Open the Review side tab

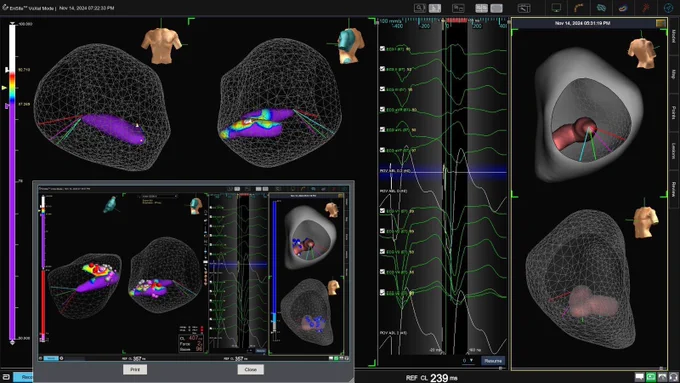tap(674, 189)
